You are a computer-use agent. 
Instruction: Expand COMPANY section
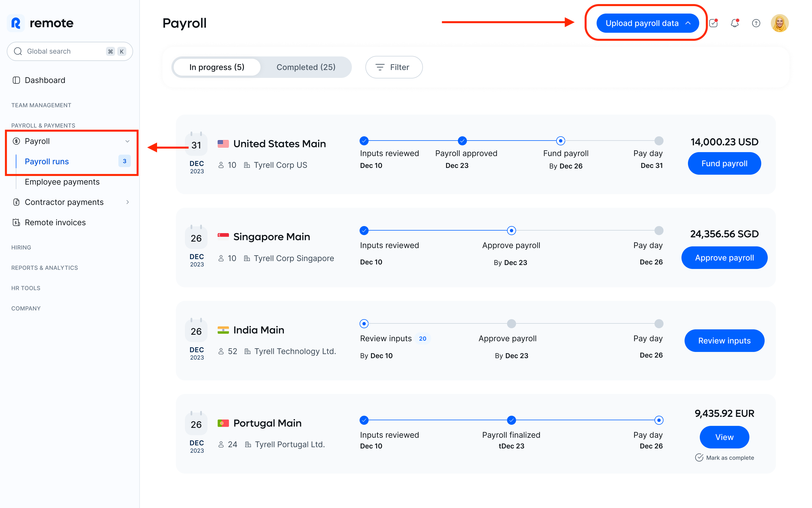point(26,308)
